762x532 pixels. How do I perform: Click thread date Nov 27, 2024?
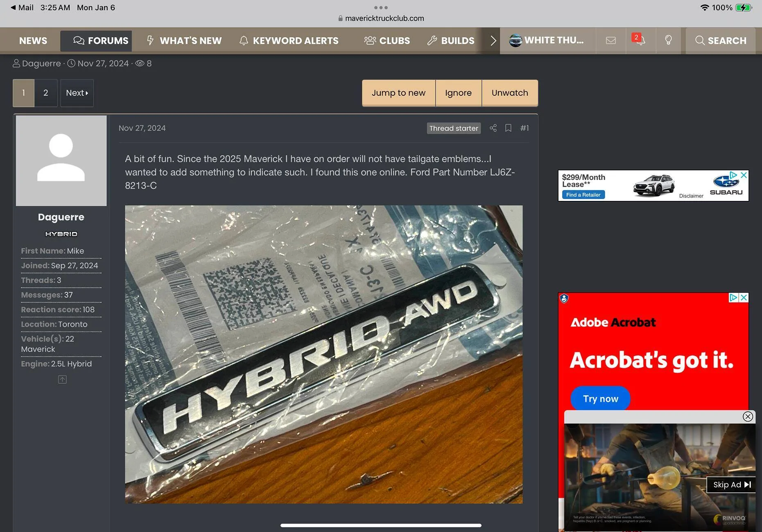(x=103, y=63)
